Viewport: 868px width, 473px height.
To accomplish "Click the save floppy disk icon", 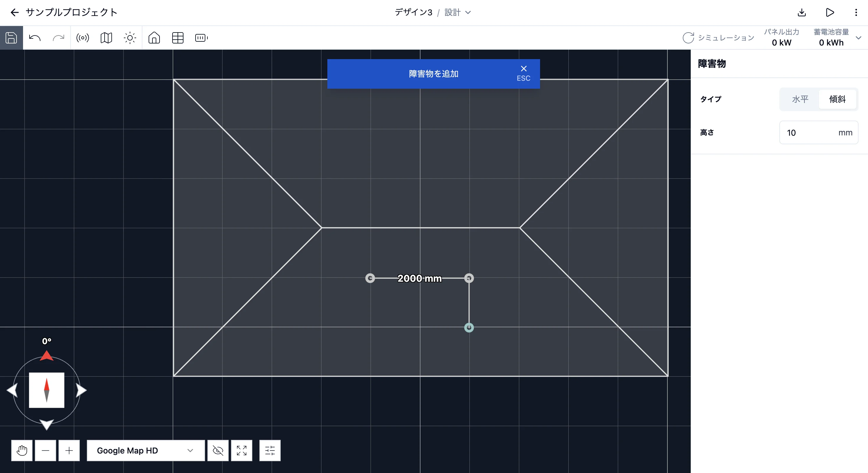I will [11, 38].
